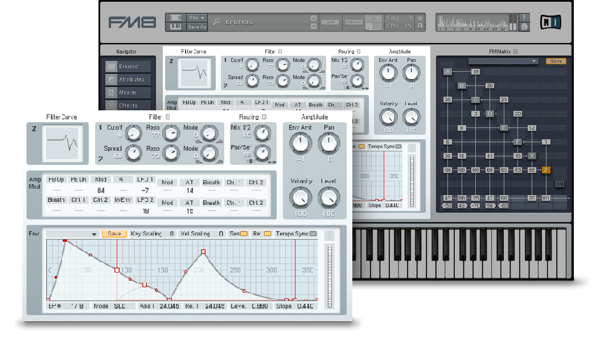Screen dimensions: 592x364
Task: Click the Pan knob in main window Amplitude
Action: point(411,73)
